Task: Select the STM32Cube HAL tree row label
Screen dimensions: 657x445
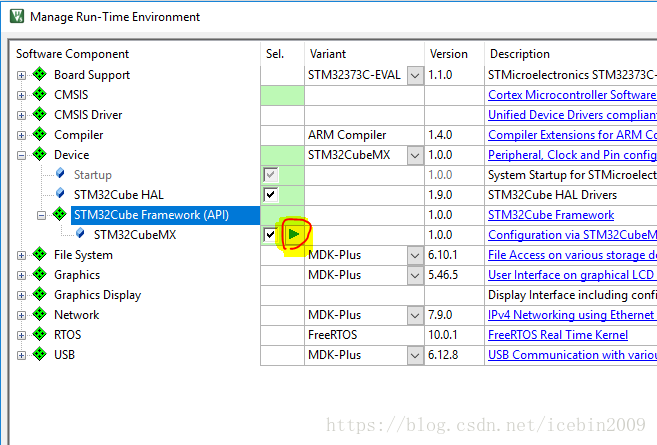Action: [x=119, y=195]
